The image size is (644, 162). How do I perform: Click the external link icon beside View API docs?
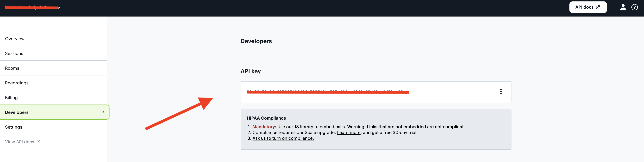pyautogui.click(x=39, y=142)
